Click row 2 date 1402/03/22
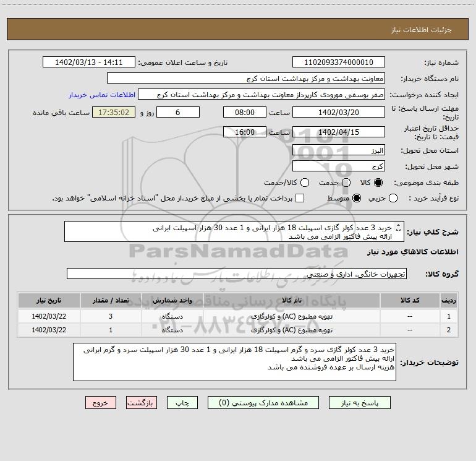476x461 pixels. click(49, 330)
